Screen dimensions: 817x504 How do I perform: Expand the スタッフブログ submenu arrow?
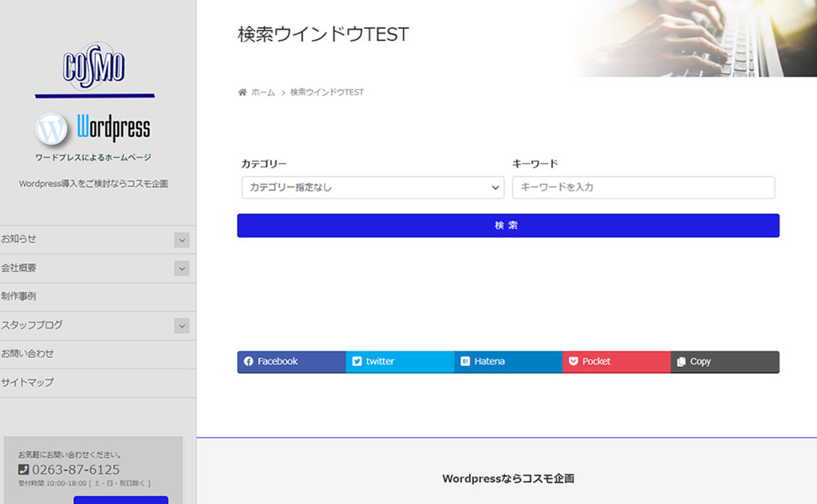click(x=182, y=325)
